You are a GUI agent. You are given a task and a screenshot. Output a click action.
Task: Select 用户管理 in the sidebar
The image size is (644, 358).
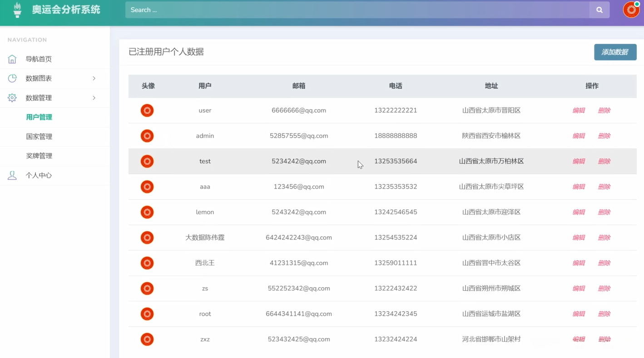coord(39,117)
